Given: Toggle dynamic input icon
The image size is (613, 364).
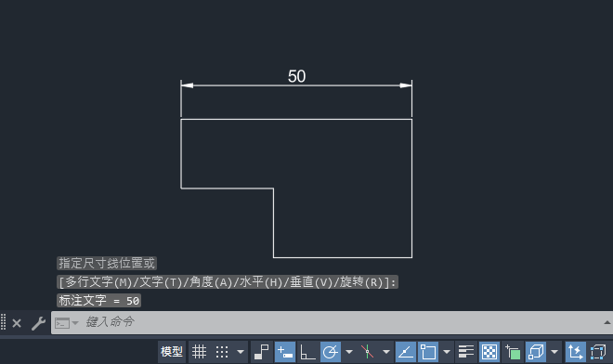Looking at the screenshot, I should point(285,352).
